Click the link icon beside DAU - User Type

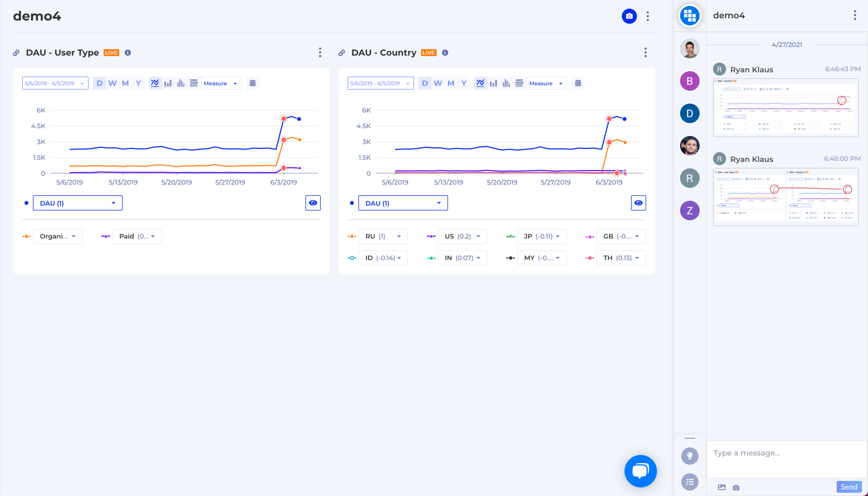(x=16, y=53)
